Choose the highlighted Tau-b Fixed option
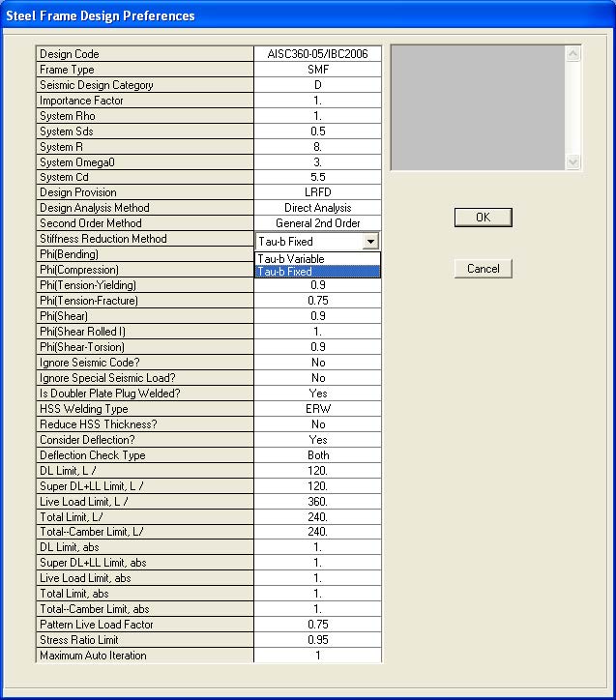 317,272
